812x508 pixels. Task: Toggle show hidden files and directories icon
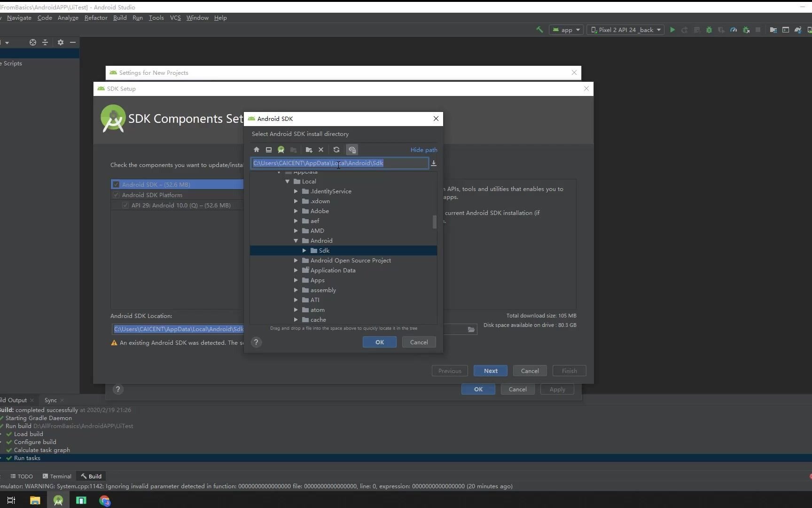(352, 150)
